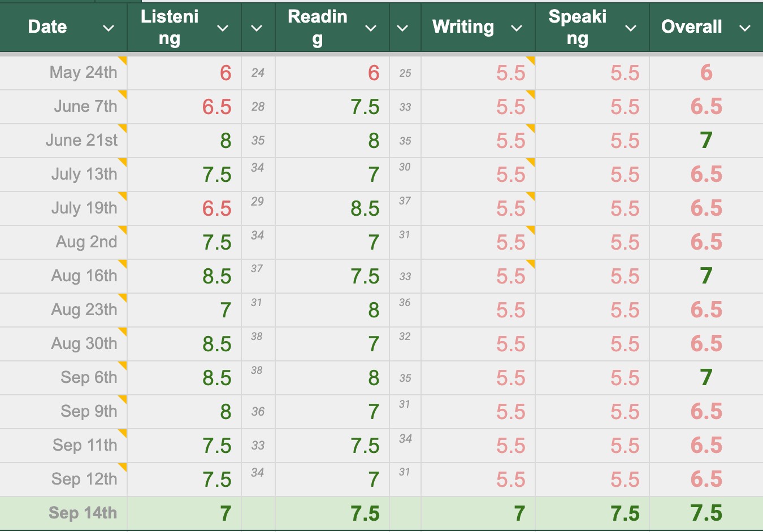The image size is (763, 532).
Task: Open the Reading column filter dropdown
Action: pyautogui.click(x=371, y=28)
